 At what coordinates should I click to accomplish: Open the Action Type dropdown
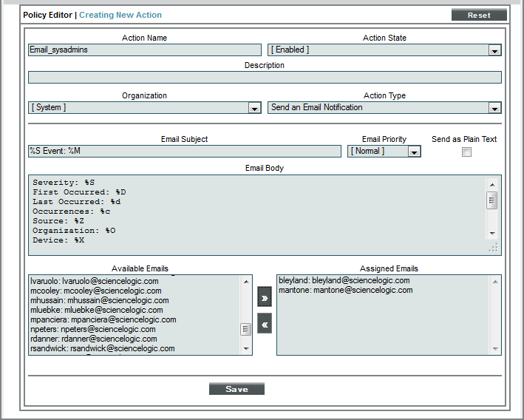384,108
